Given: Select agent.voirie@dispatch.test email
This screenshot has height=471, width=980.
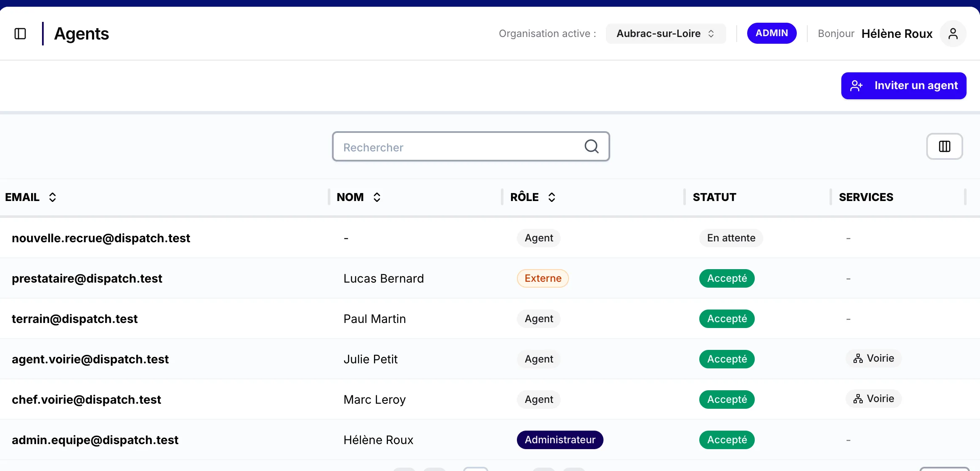Looking at the screenshot, I should pos(90,359).
